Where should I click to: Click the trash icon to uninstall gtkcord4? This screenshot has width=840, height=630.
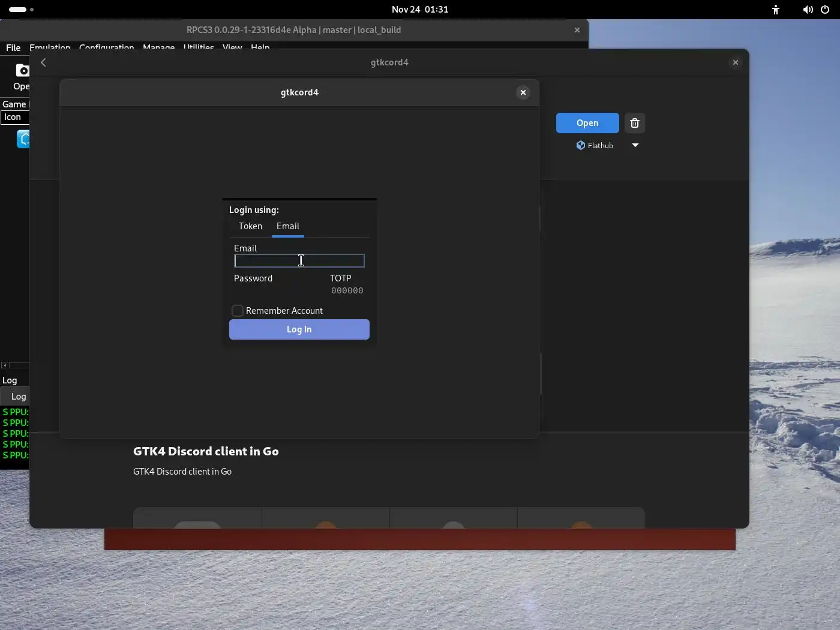point(635,123)
